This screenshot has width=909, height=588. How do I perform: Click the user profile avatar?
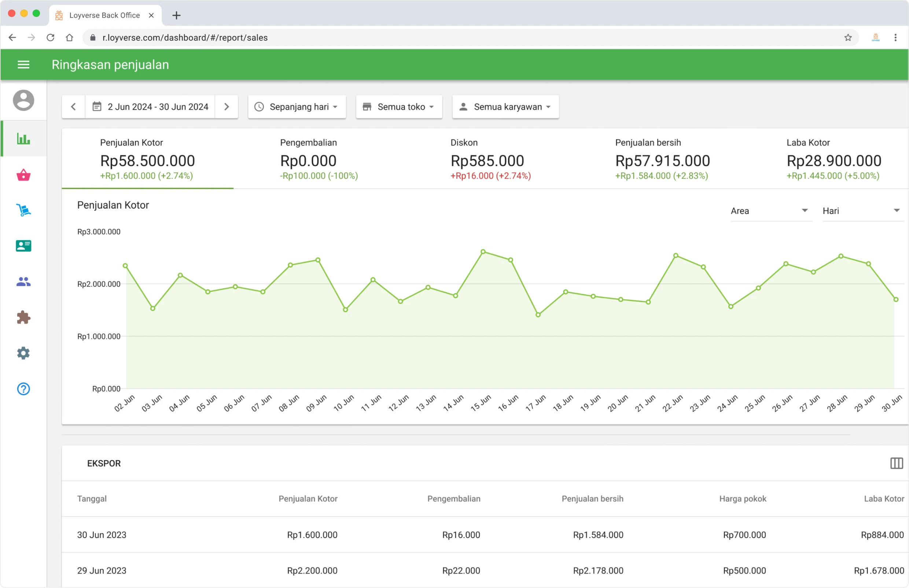click(x=23, y=100)
